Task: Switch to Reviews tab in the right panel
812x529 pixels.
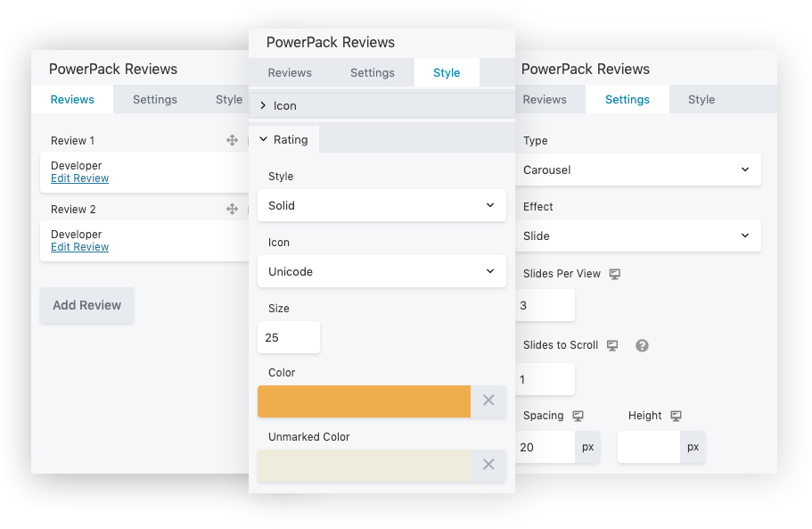Action: pyautogui.click(x=545, y=100)
